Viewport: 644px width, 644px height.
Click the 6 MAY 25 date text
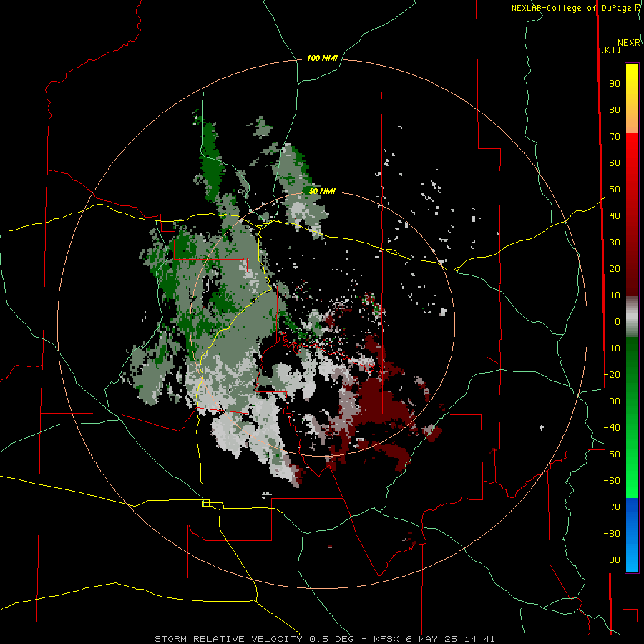[x=431, y=639]
